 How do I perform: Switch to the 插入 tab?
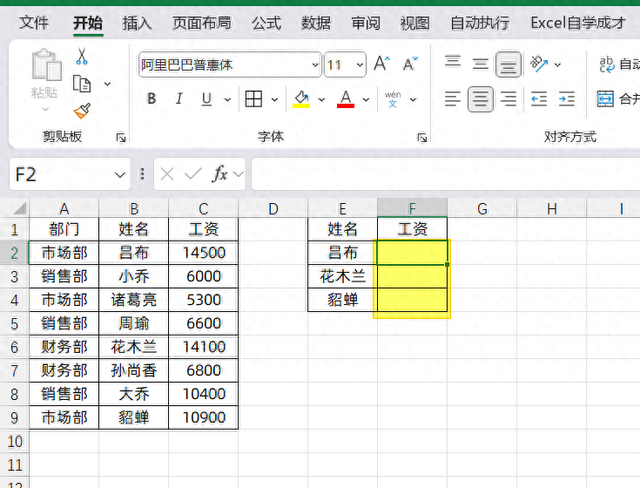point(137,23)
